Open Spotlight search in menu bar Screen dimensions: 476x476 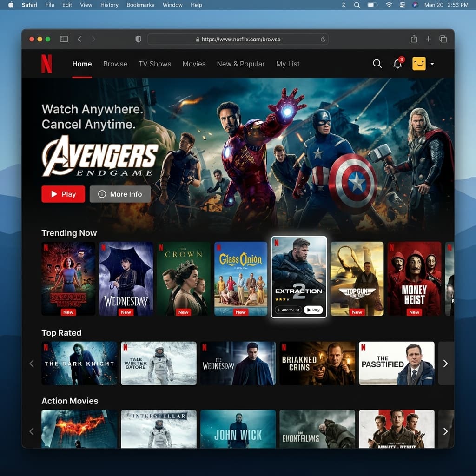coord(357,5)
